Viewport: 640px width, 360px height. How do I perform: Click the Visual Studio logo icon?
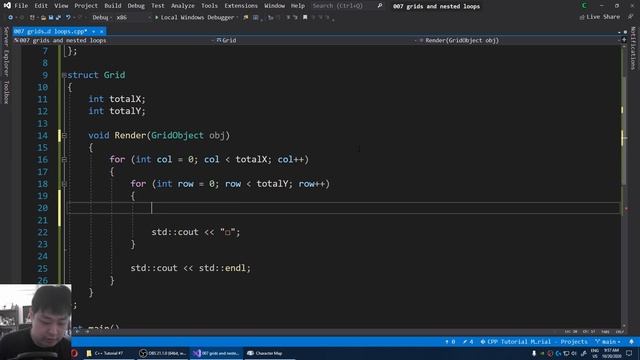pyautogui.click(x=7, y=6)
